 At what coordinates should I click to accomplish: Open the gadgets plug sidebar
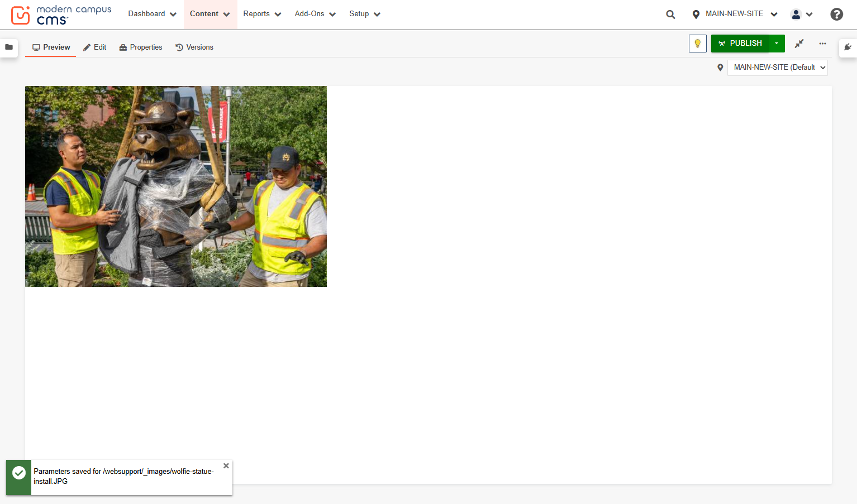(x=848, y=47)
